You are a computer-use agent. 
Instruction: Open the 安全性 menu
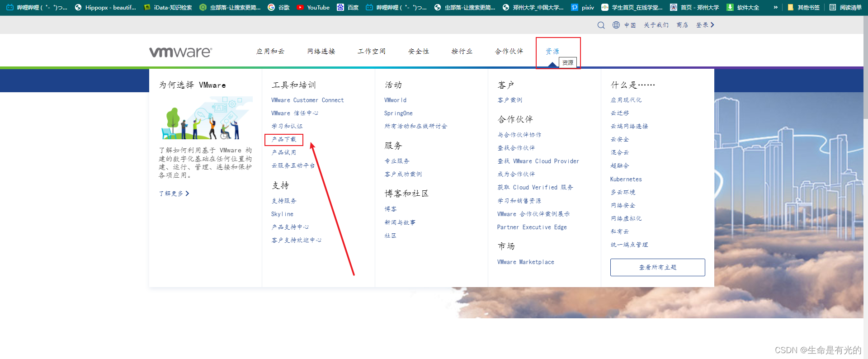coord(419,52)
